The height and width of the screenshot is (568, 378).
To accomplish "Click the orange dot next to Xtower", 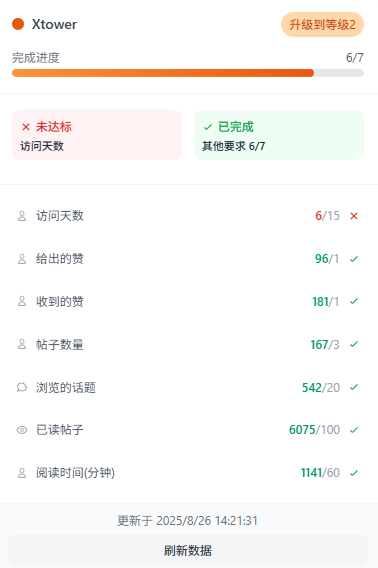I will (x=18, y=24).
